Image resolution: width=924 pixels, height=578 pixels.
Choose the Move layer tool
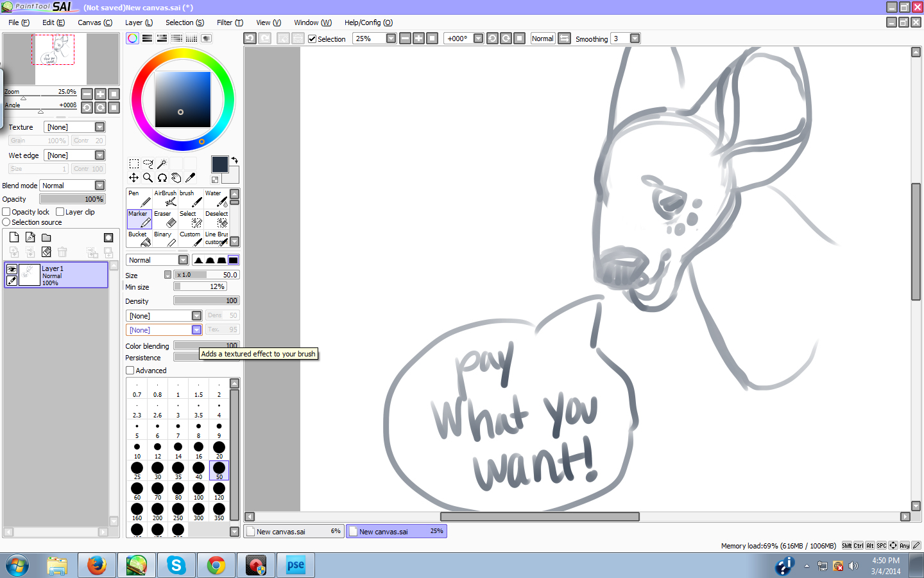pos(133,178)
